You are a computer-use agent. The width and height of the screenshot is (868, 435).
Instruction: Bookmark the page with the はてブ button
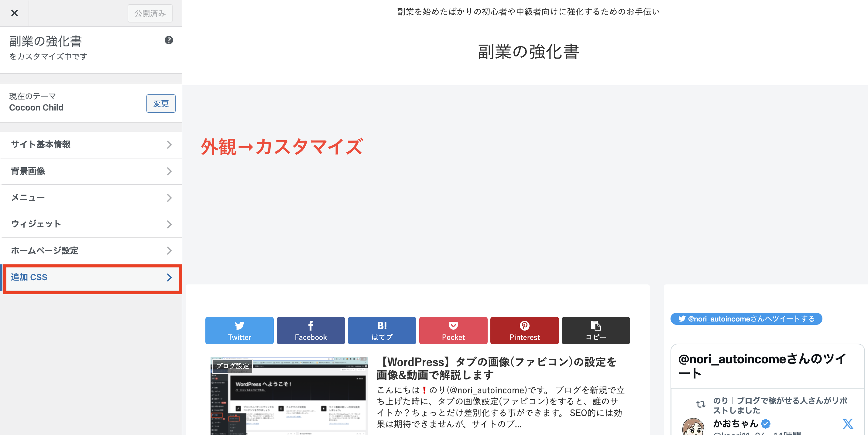(x=382, y=330)
